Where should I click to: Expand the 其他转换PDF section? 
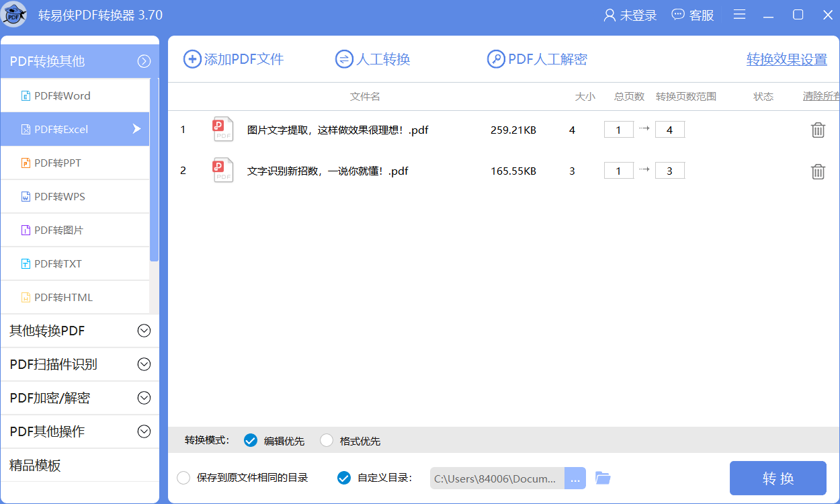click(x=144, y=331)
